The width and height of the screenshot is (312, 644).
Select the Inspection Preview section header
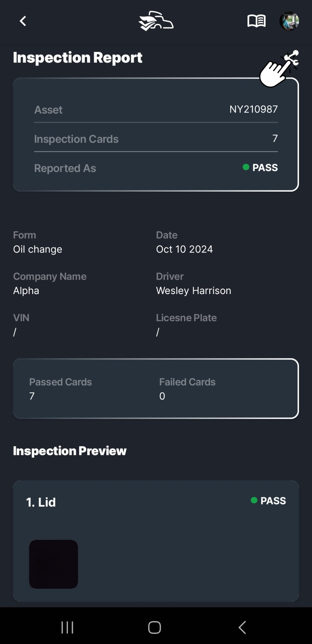pyautogui.click(x=69, y=451)
